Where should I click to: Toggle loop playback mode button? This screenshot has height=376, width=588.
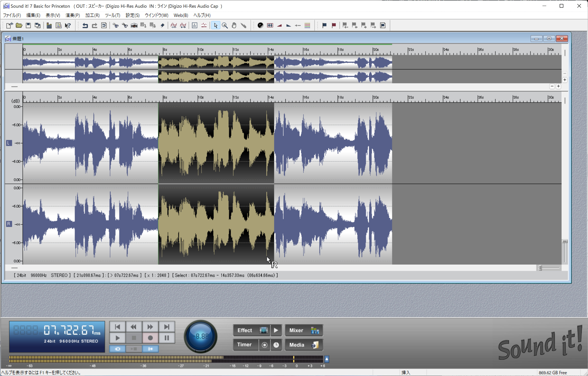117,349
